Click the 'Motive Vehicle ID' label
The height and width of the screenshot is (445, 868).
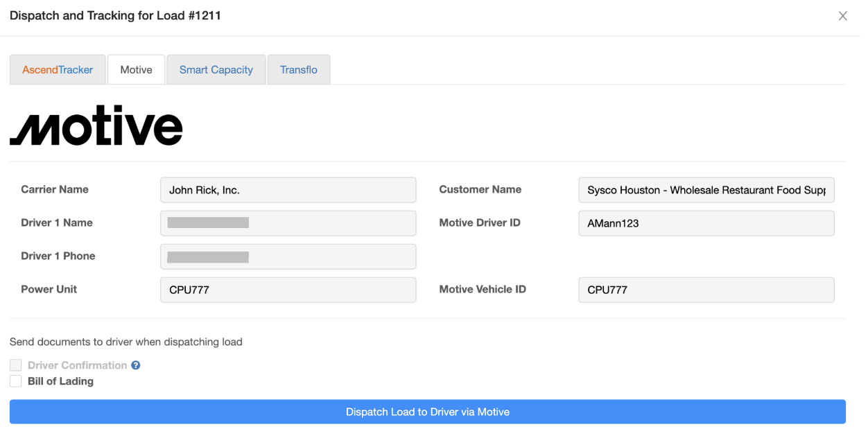pyautogui.click(x=483, y=289)
